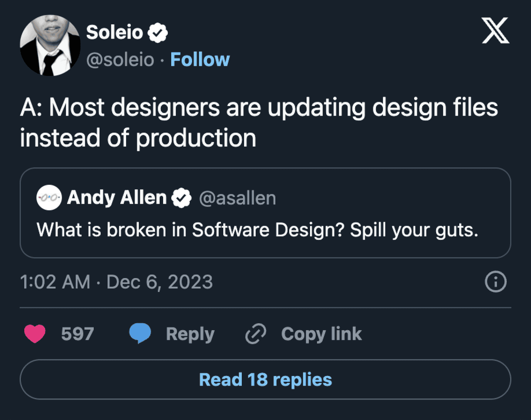The height and width of the screenshot is (420, 531).
Task: Open the @soleio handle
Action: tap(120, 60)
